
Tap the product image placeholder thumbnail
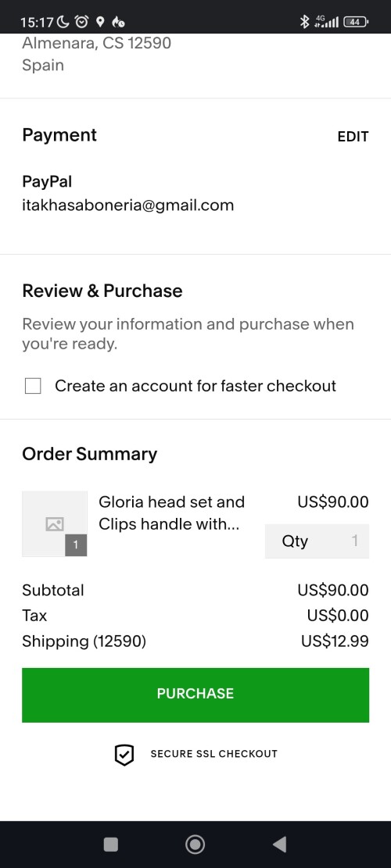pyautogui.click(x=54, y=523)
